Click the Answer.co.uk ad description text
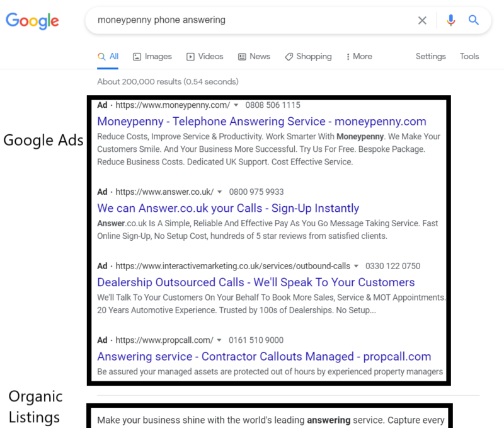 (267, 229)
